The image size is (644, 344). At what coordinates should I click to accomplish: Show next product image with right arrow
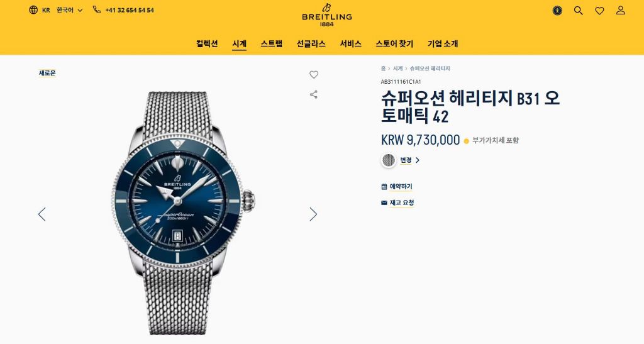click(313, 214)
